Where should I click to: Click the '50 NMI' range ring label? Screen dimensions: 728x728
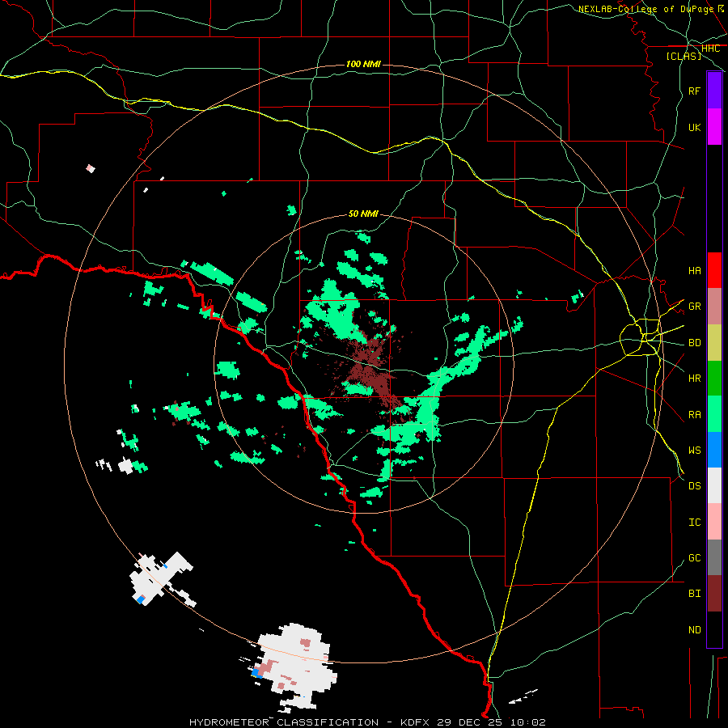tap(363, 214)
